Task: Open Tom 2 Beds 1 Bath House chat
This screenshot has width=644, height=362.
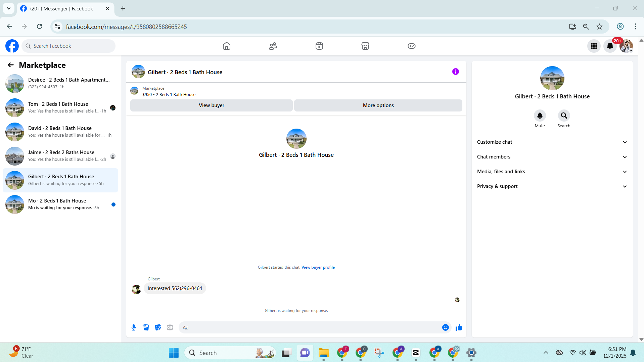Action: click(60, 107)
